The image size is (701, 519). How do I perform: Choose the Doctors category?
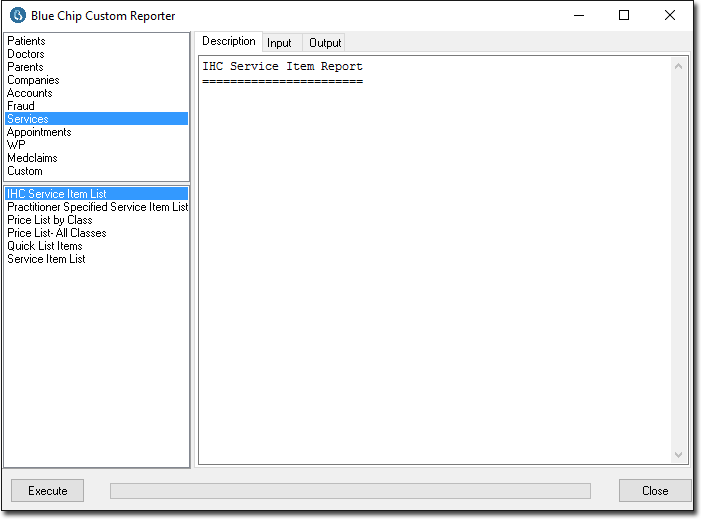tap(25, 54)
